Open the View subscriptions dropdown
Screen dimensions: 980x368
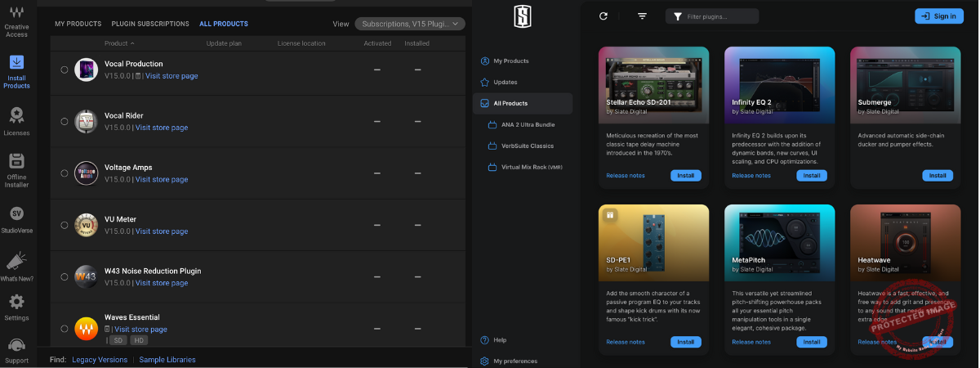(x=410, y=24)
